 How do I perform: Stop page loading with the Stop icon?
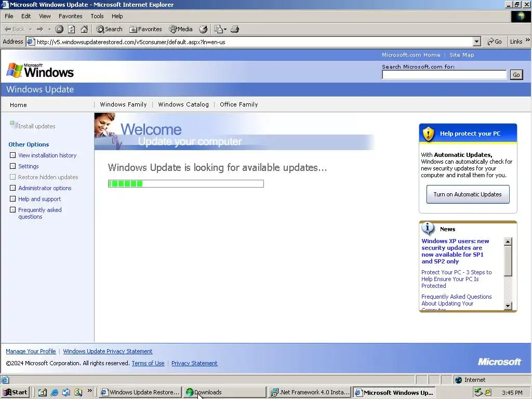click(x=59, y=29)
